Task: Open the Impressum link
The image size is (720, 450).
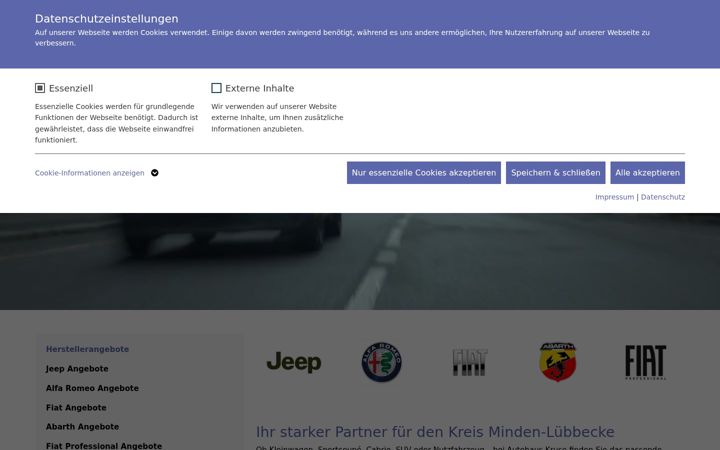Action: point(614,197)
